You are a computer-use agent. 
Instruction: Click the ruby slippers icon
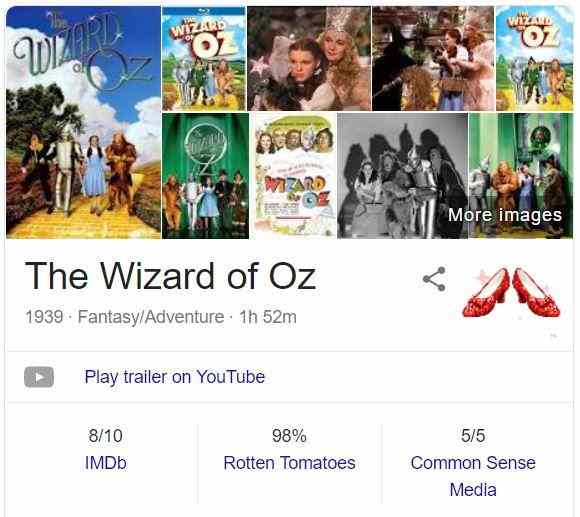(512, 292)
